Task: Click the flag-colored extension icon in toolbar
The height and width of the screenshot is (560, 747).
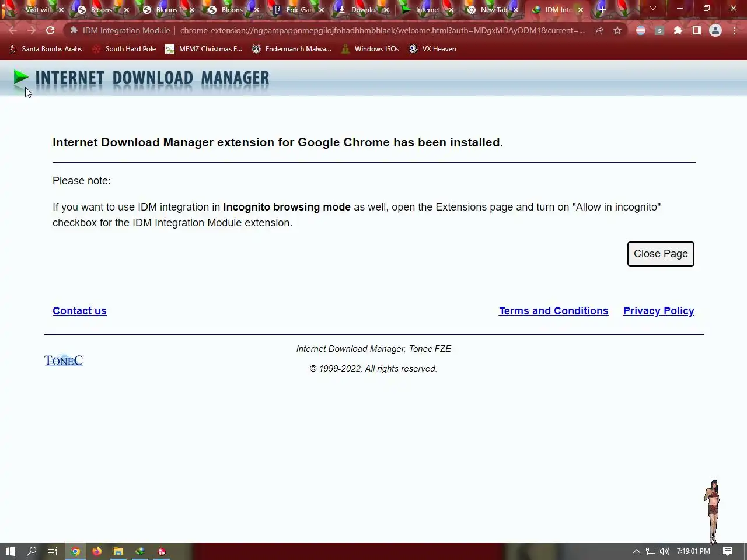Action: [x=641, y=30]
